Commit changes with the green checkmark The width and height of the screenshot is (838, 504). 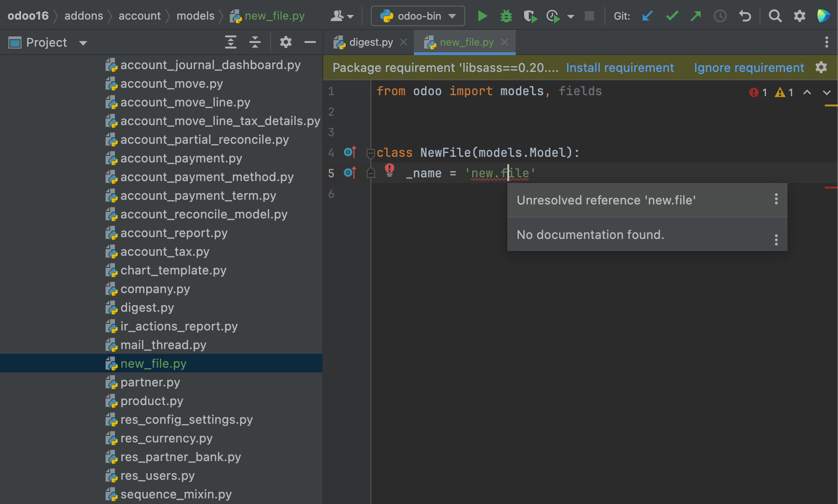coord(672,16)
